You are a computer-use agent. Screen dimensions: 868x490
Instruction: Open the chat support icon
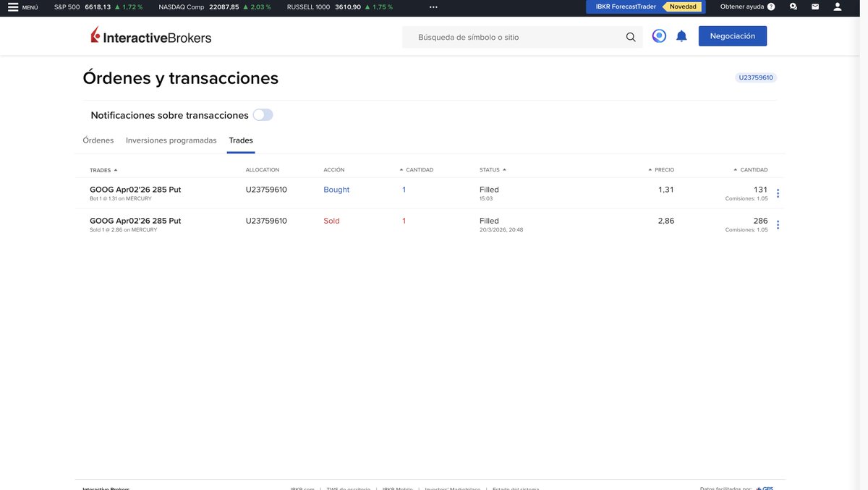pos(793,7)
